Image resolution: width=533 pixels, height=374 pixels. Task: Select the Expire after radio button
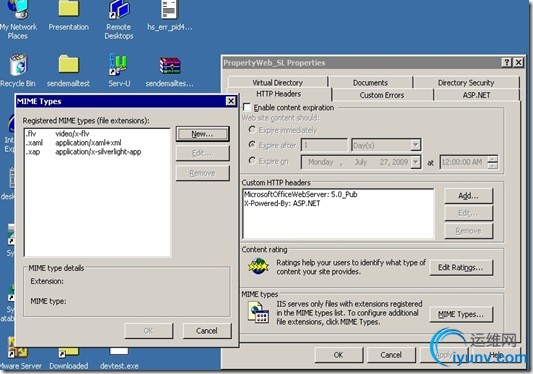pos(252,144)
